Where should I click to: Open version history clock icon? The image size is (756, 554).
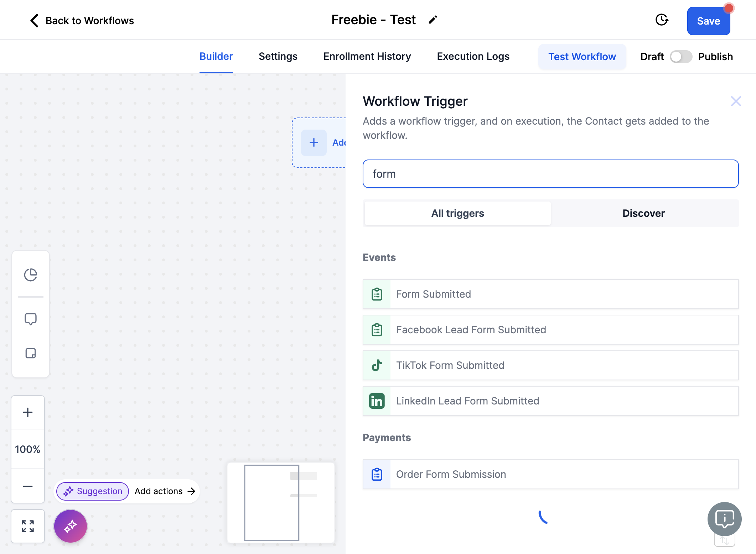pos(662,20)
